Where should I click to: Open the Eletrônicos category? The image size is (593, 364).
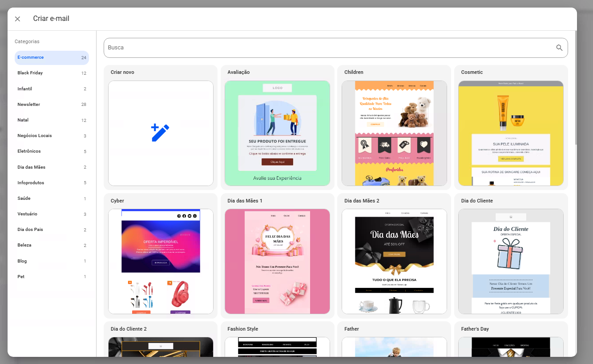pyautogui.click(x=52, y=151)
